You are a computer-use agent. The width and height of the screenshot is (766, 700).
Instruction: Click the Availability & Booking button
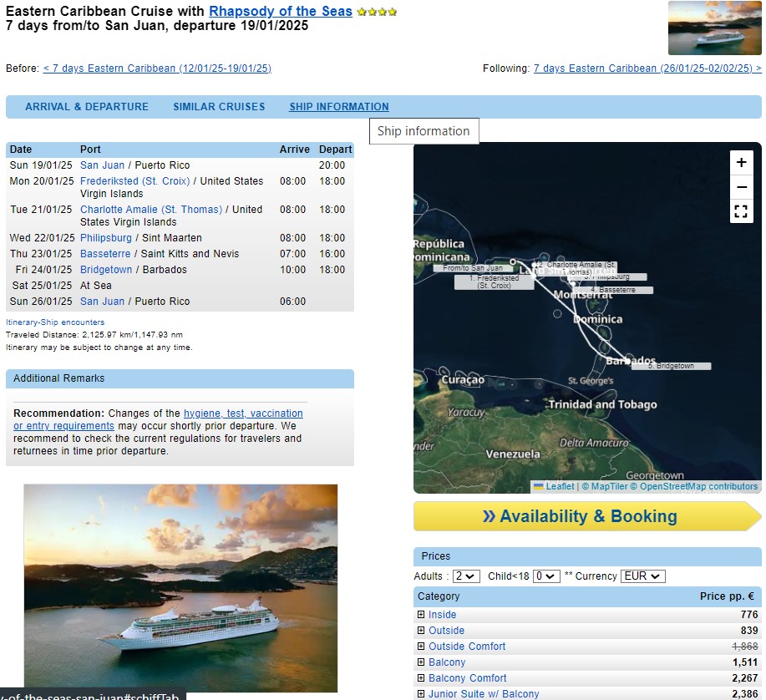click(587, 516)
